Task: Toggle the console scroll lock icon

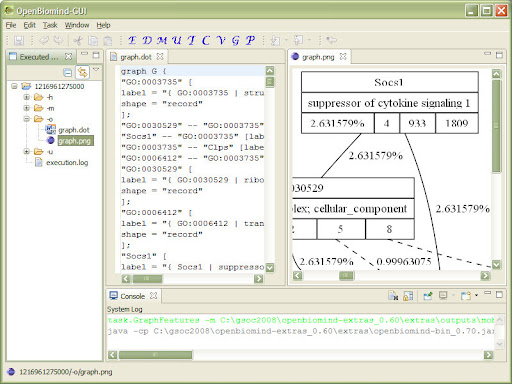Action: point(408,295)
